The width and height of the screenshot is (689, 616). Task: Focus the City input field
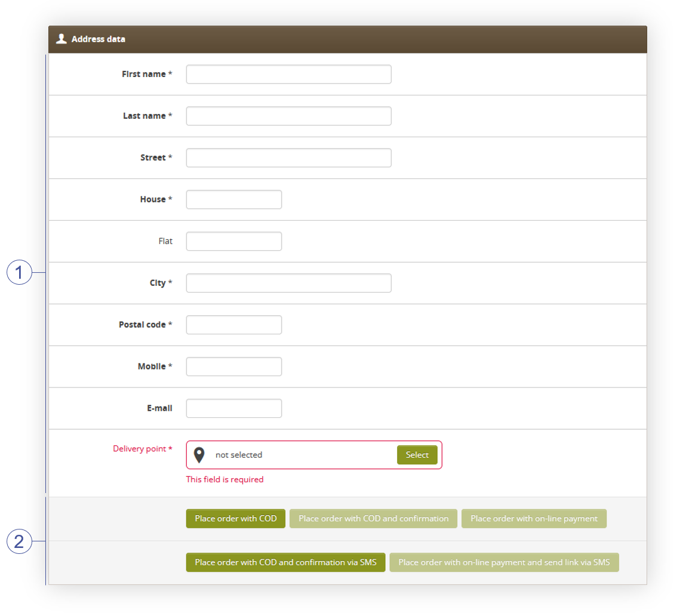pyautogui.click(x=289, y=283)
